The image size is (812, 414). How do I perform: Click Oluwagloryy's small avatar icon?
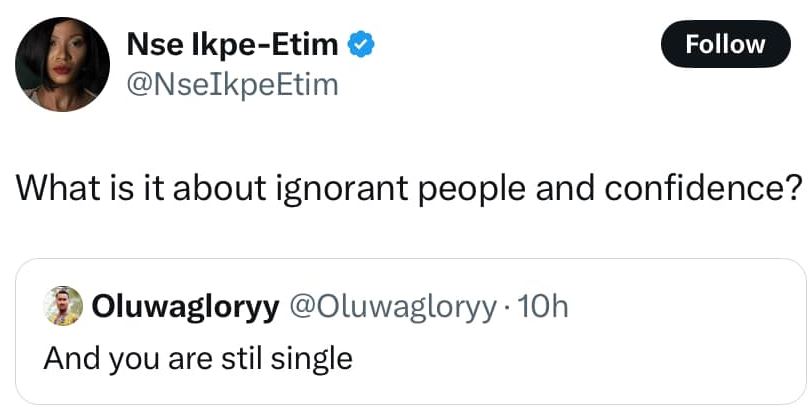point(62,308)
